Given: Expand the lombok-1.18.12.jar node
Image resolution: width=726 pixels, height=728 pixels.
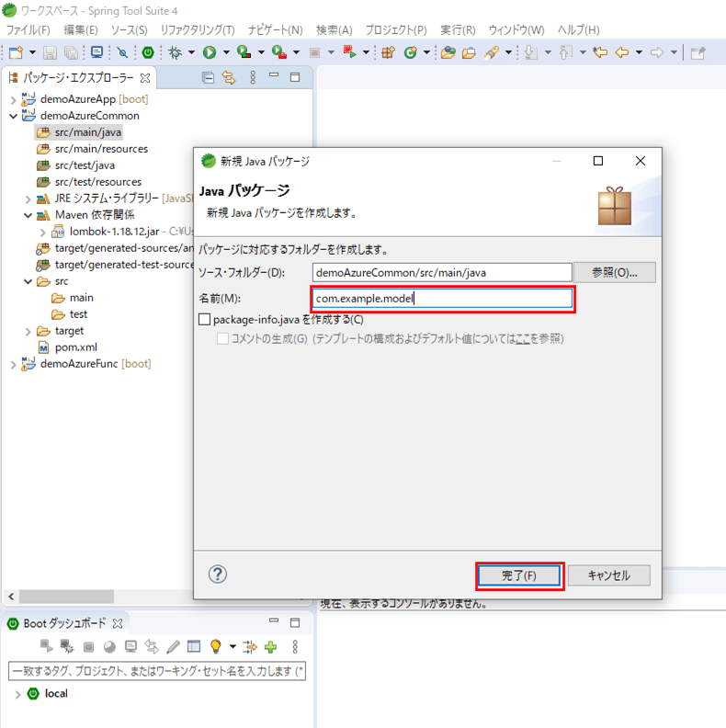Looking at the screenshot, I should pos(42,233).
